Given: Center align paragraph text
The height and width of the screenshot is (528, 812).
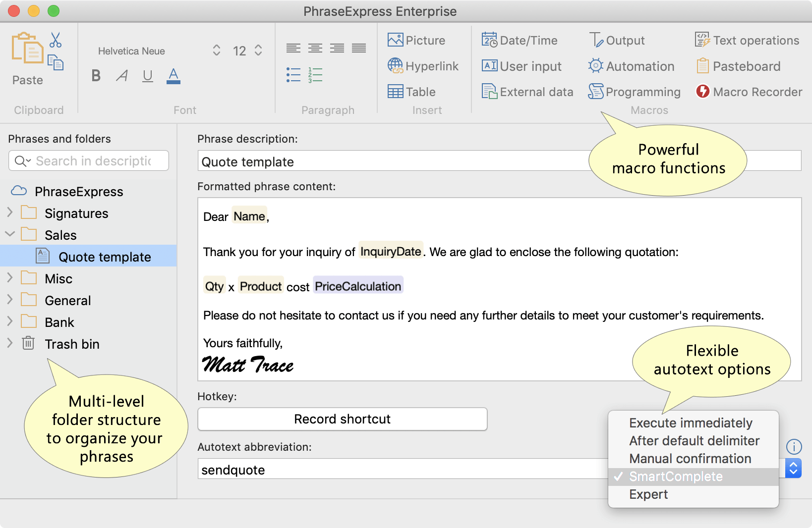Looking at the screenshot, I should click(315, 48).
